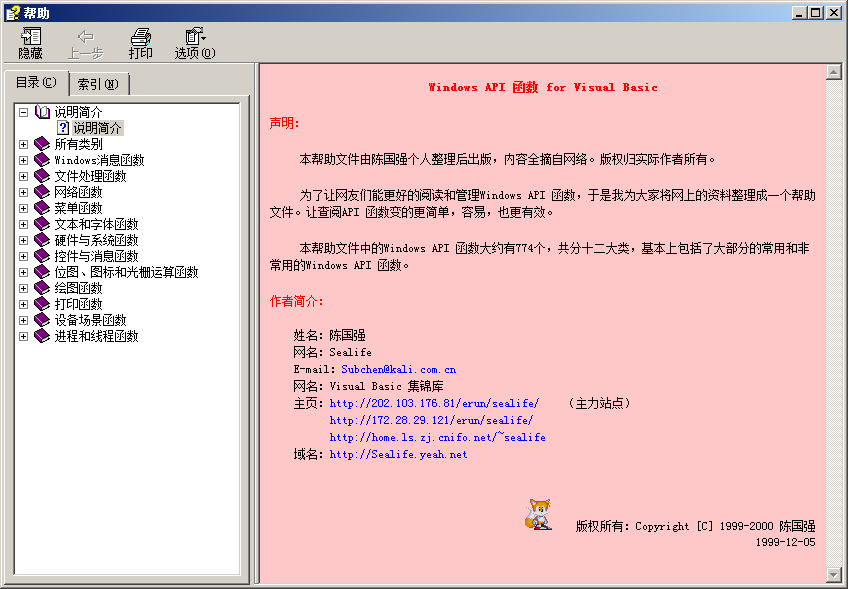Click the book icon for 打印函数
Image resolution: width=848 pixels, height=589 pixels.
pyautogui.click(x=42, y=304)
